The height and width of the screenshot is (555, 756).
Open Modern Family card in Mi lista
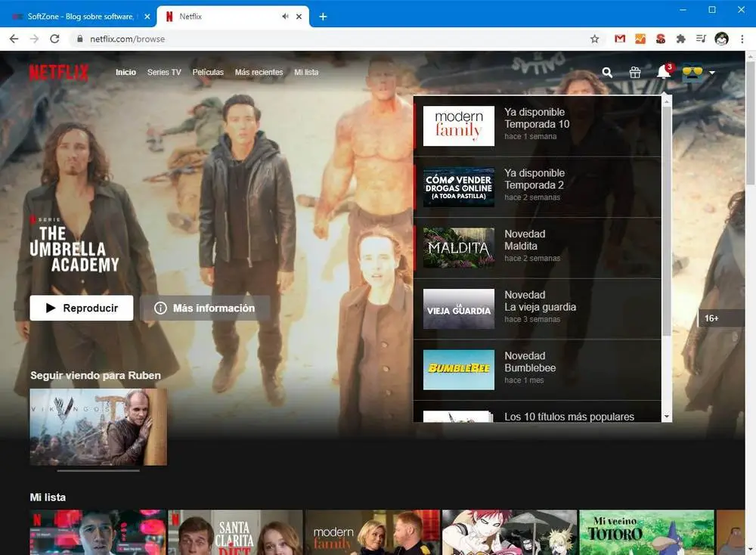pyautogui.click(x=373, y=532)
